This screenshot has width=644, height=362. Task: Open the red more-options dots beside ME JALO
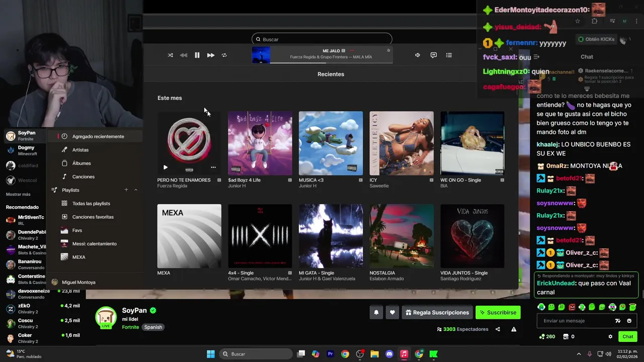(352, 51)
